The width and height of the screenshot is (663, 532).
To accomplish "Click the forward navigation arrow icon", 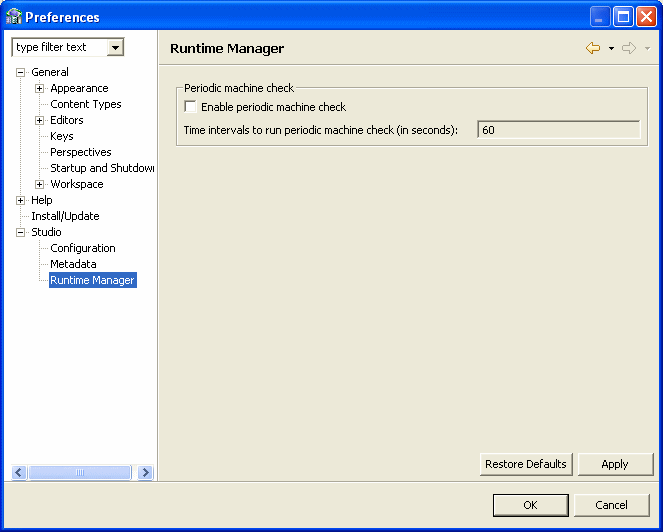I will pyautogui.click(x=629, y=48).
